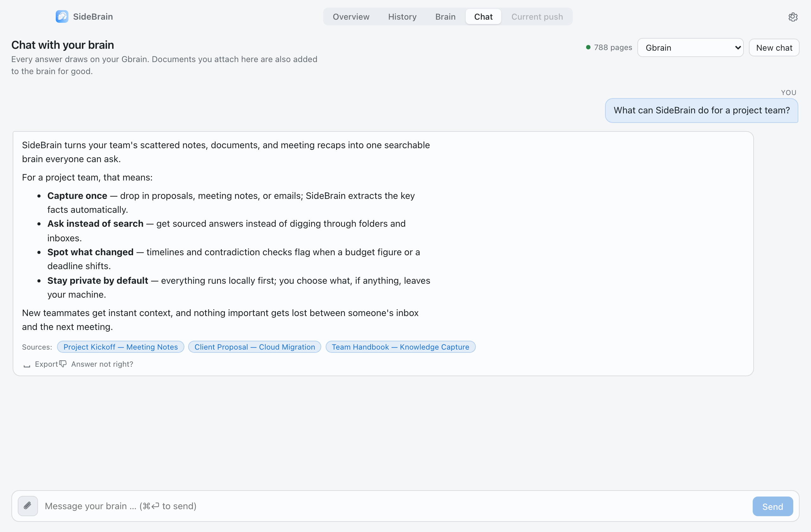Start a New chat
This screenshot has height=532, width=811.
[774, 48]
